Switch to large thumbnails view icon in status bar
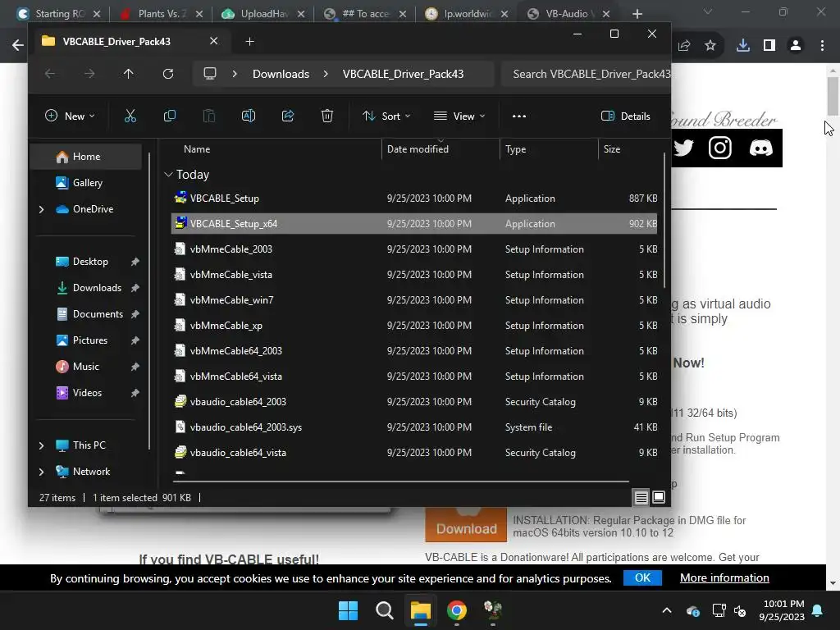The height and width of the screenshot is (630, 840). (659, 498)
